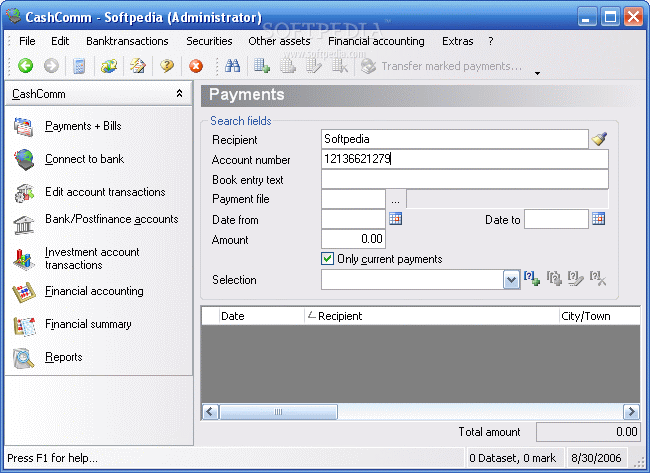
Task: Open the Edit menu
Action: coord(60,41)
